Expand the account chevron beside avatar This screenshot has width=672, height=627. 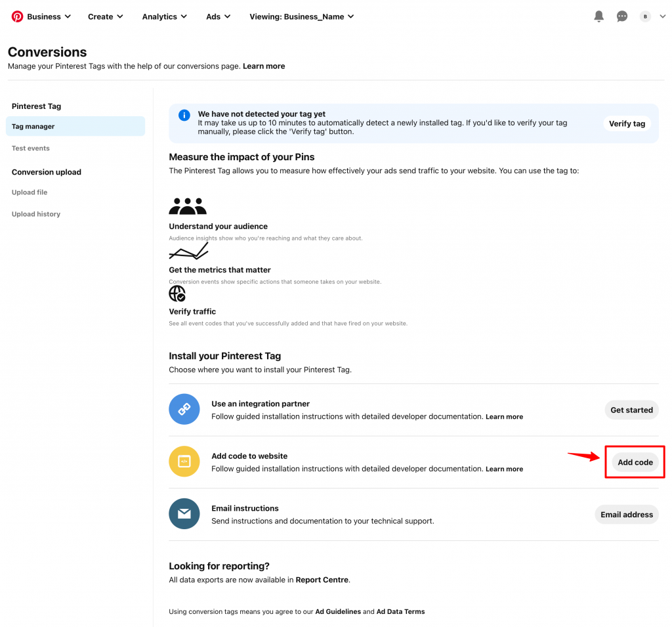(x=663, y=16)
